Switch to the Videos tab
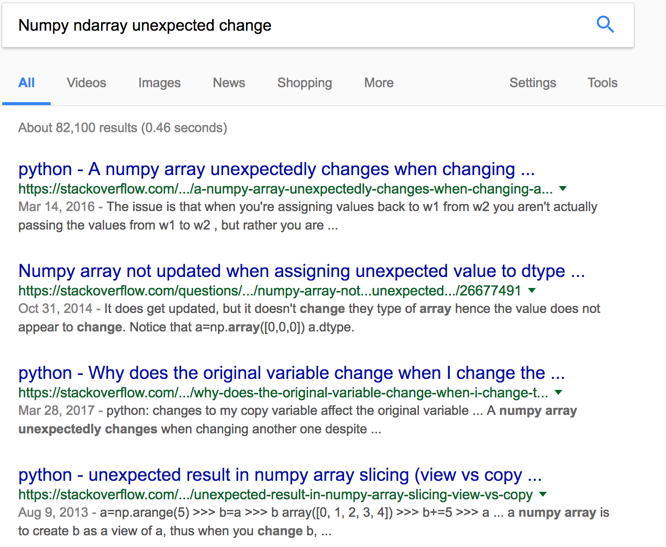 coord(86,83)
